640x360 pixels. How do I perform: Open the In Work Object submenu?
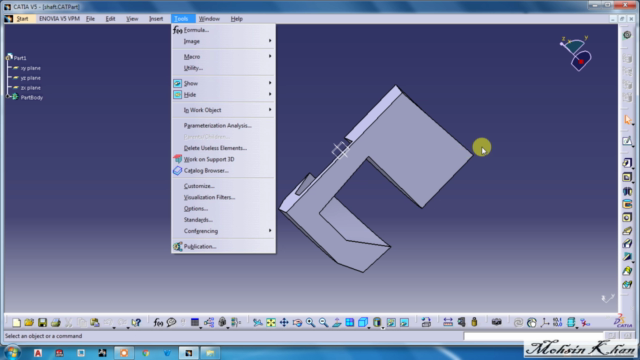pos(223,110)
